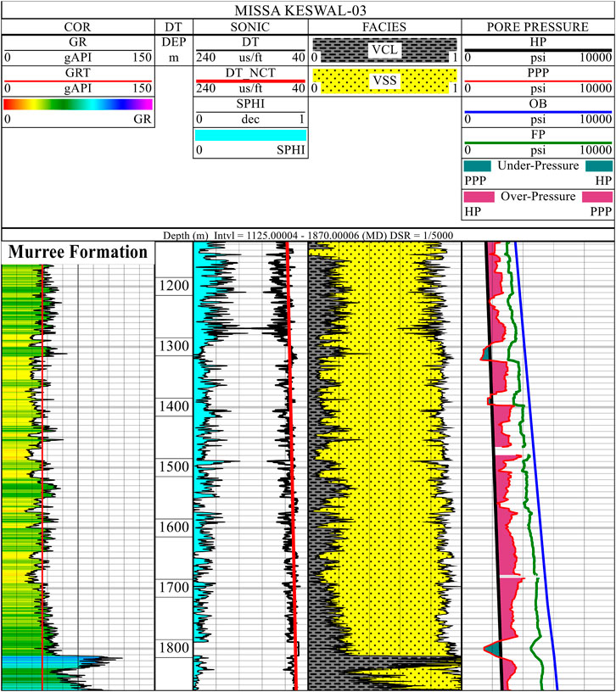This screenshot has width=616, height=692.
Task: Click the MISSA KESWAL-03 well title
Action: (x=300, y=10)
